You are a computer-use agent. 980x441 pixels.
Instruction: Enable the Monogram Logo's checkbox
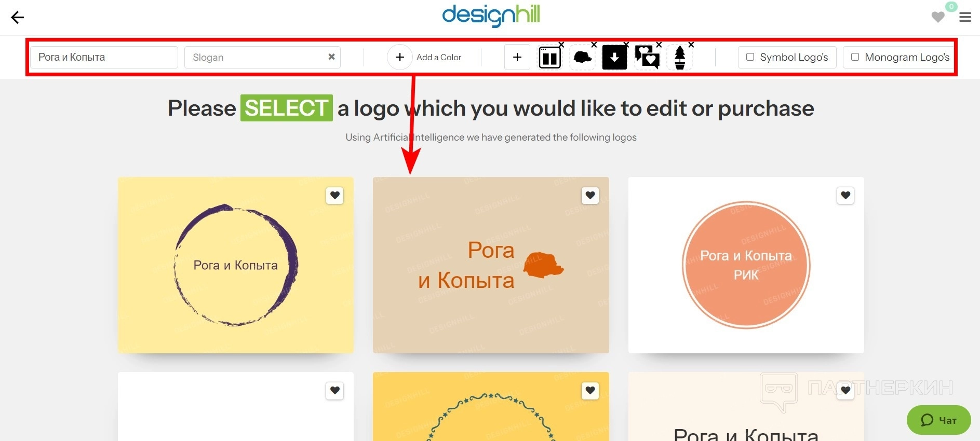tap(855, 57)
